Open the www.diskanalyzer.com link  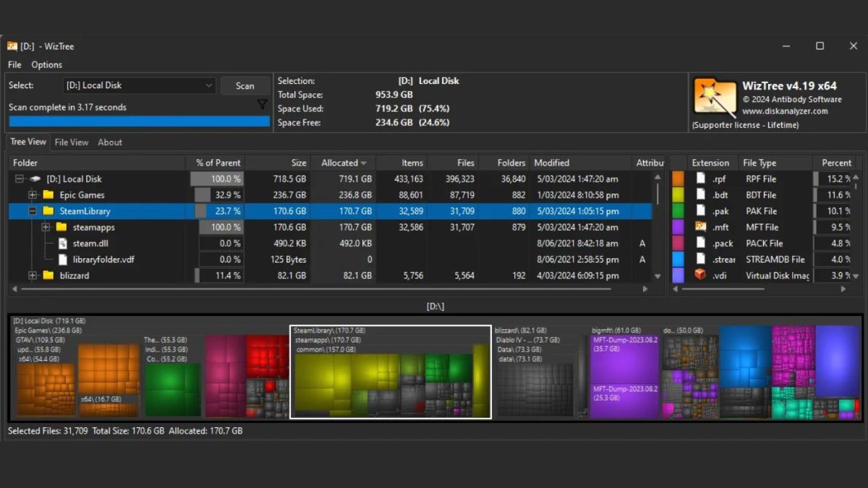(x=785, y=111)
